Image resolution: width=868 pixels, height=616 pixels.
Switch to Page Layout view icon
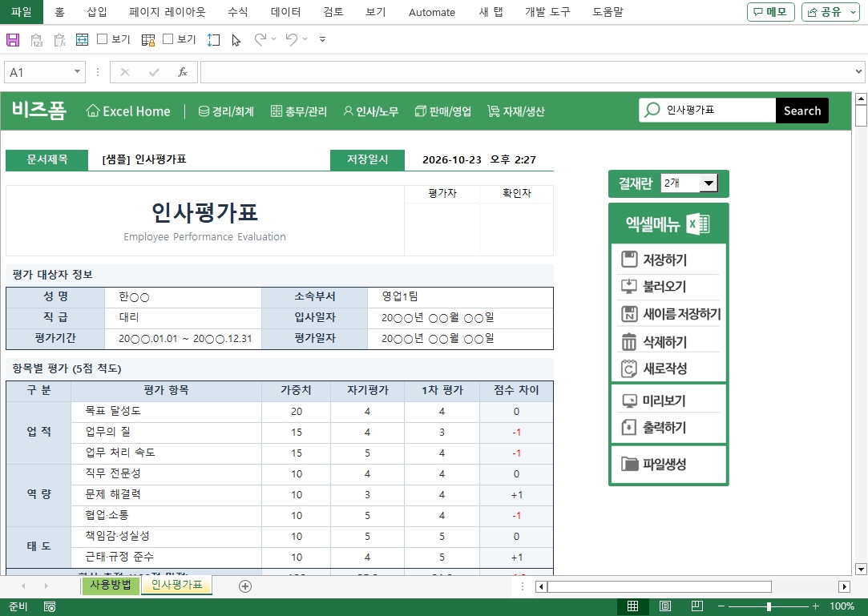tap(665, 606)
